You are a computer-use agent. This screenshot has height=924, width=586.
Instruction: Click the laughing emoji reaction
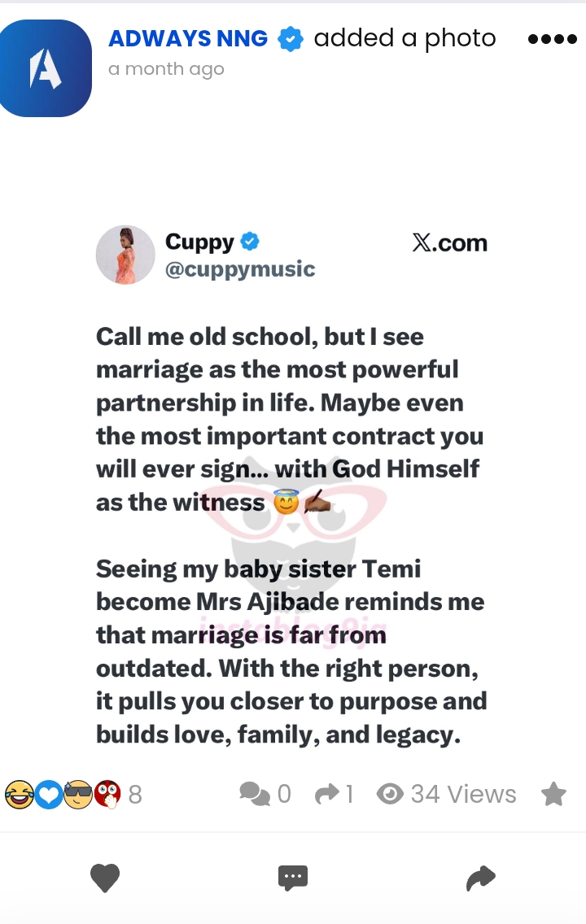19,794
